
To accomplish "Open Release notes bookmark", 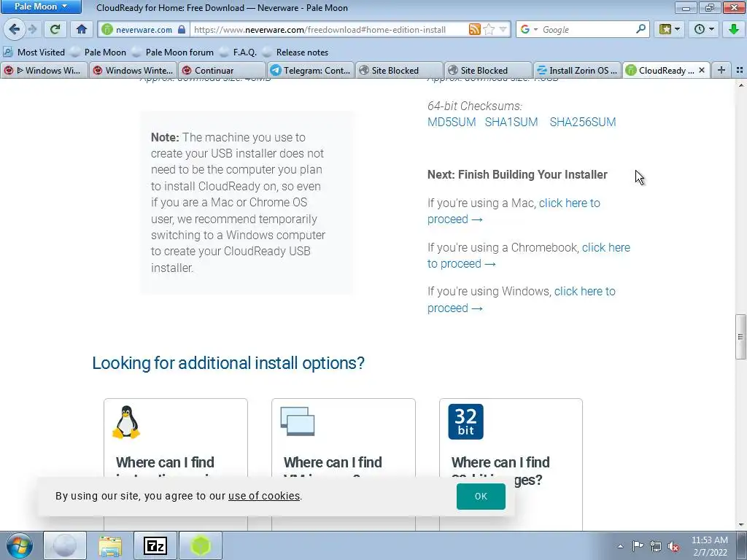I will point(296,52).
